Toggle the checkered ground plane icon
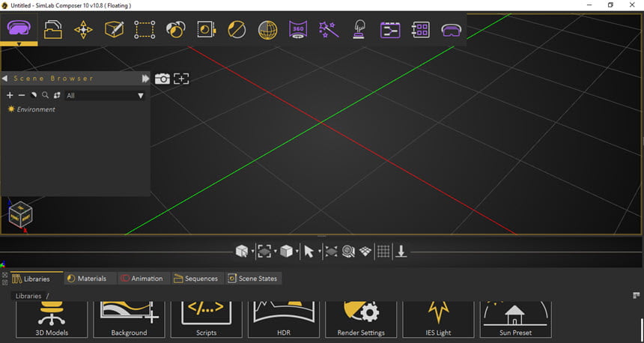Image resolution: width=644 pixels, height=343 pixels. click(365, 252)
